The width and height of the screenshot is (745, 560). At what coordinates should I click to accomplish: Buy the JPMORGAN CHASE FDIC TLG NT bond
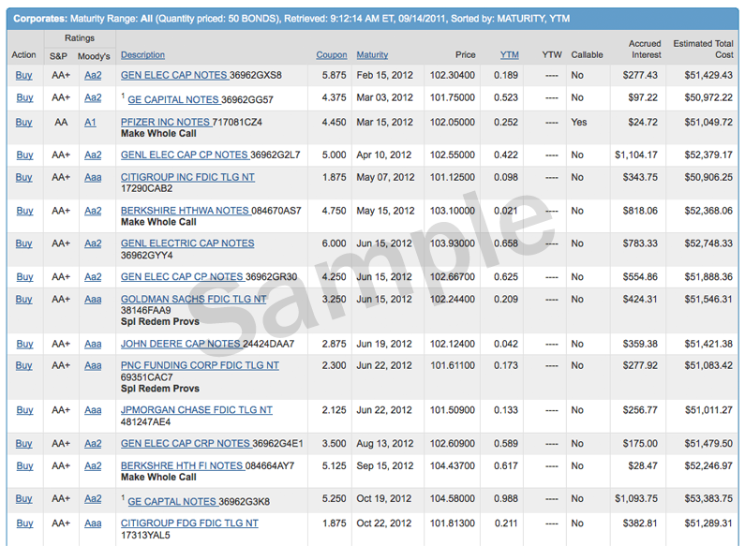24,410
